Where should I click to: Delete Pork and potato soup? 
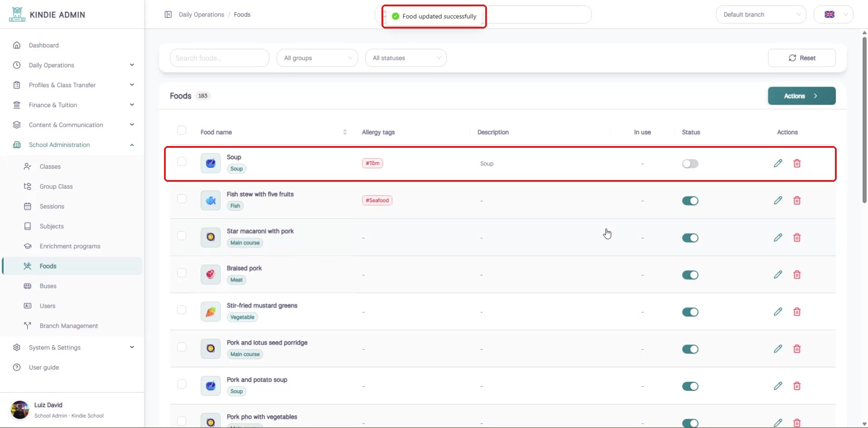point(797,386)
